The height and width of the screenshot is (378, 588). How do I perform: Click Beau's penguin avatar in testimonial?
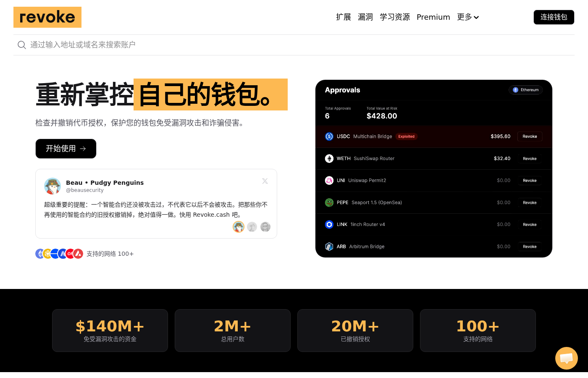(x=52, y=186)
